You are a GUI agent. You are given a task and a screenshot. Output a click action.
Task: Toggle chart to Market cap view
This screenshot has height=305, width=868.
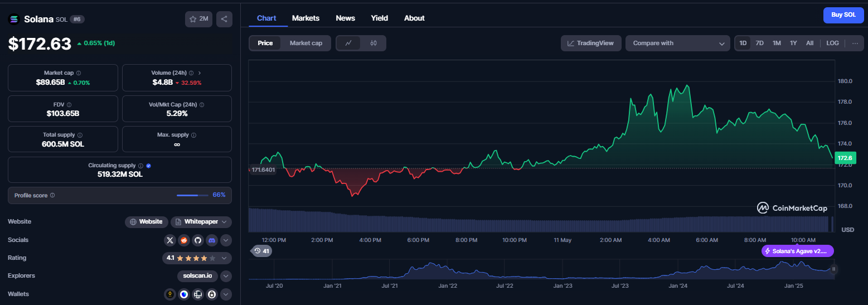pyautogui.click(x=306, y=43)
